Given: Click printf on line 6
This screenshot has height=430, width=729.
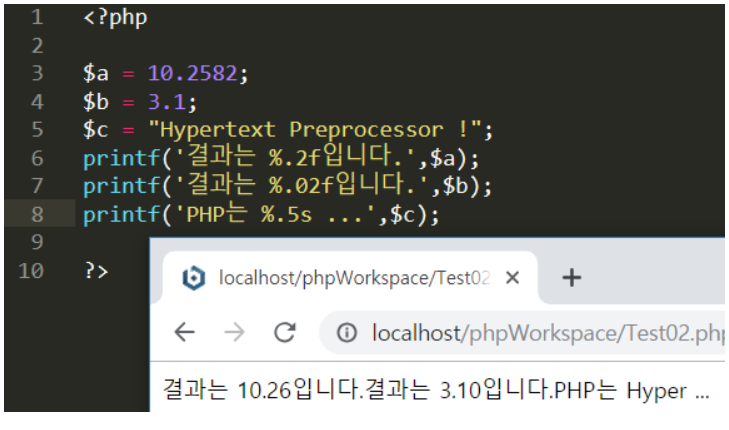Looking at the screenshot, I should 122,159.
